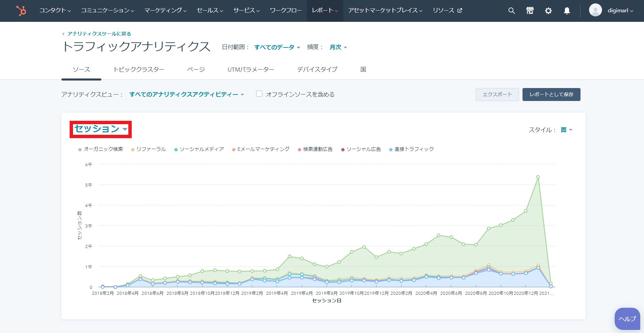Open the 頻度 月次 dropdown

pyautogui.click(x=338, y=47)
